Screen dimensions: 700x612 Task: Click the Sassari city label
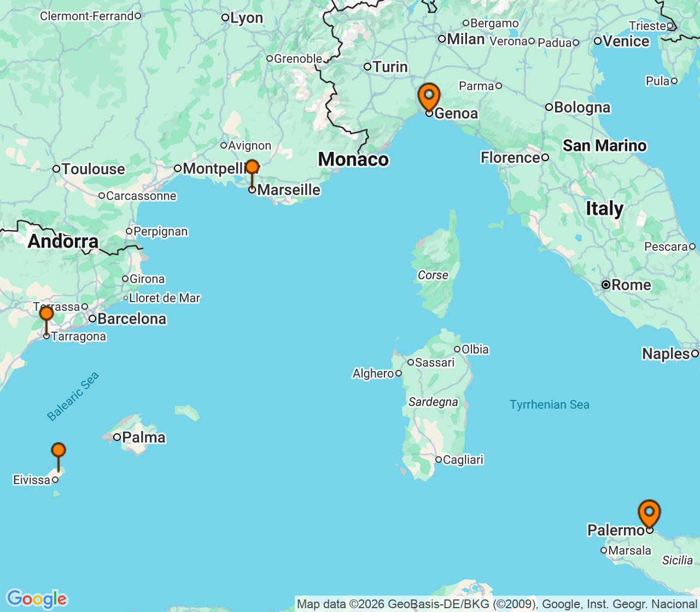point(435,362)
